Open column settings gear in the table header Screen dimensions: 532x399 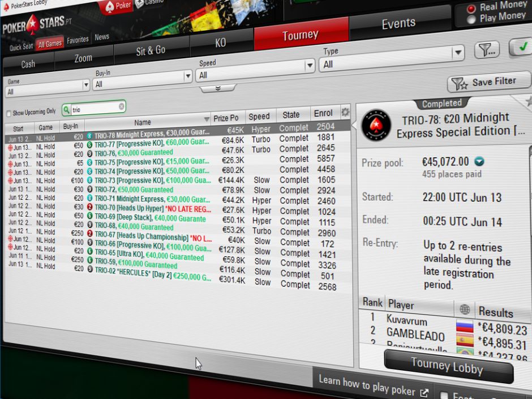[345, 112]
